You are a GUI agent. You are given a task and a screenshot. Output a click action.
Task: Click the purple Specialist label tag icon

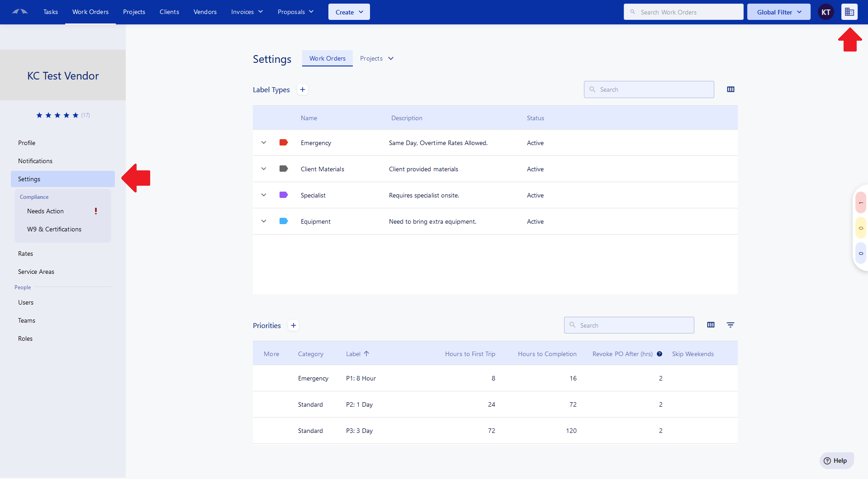(284, 195)
